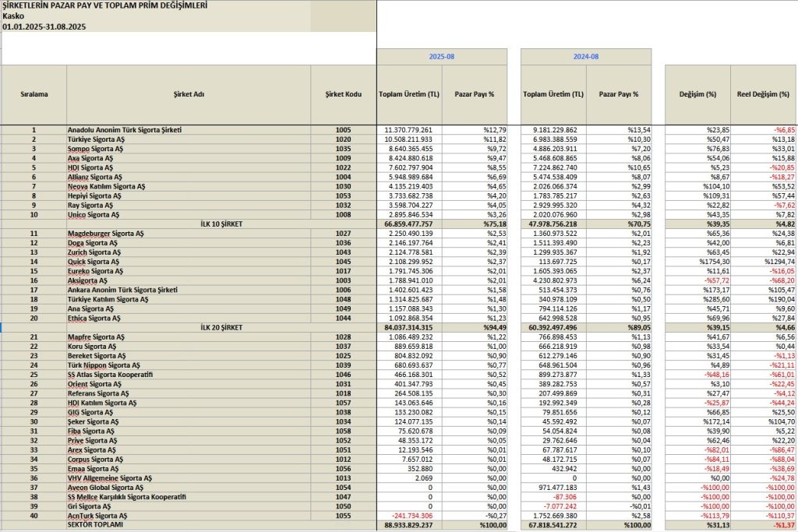Select the 'SEKTÖR TOPLAMI' total label

point(95,524)
